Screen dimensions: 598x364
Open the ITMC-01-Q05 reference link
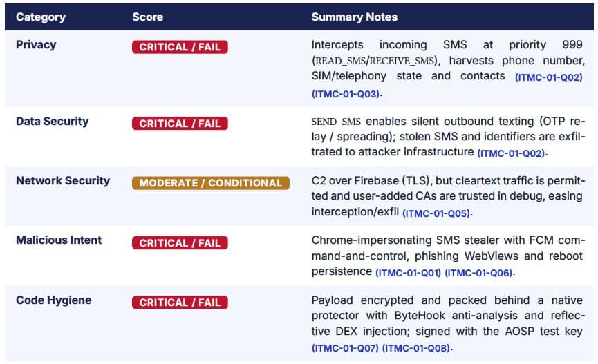(x=436, y=213)
